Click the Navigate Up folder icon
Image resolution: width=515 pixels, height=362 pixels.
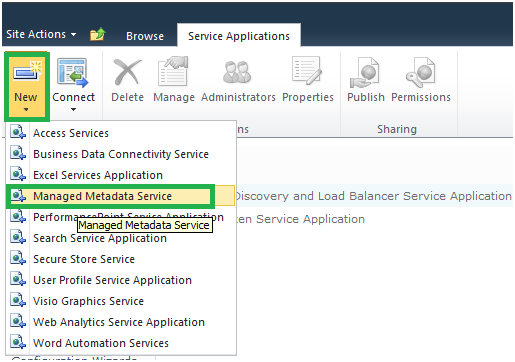coord(98,34)
